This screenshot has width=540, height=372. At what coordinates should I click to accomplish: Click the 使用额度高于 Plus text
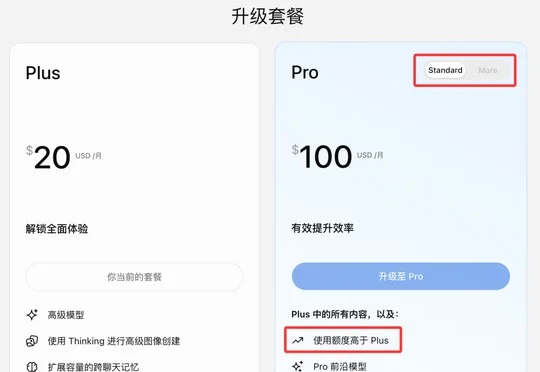click(x=351, y=341)
